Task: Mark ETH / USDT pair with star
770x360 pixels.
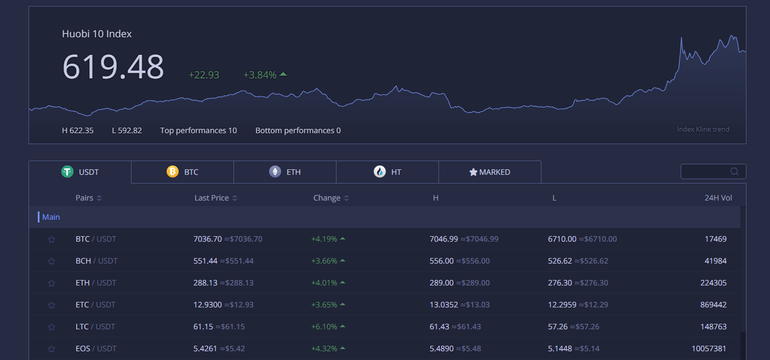Action: click(x=52, y=283)
